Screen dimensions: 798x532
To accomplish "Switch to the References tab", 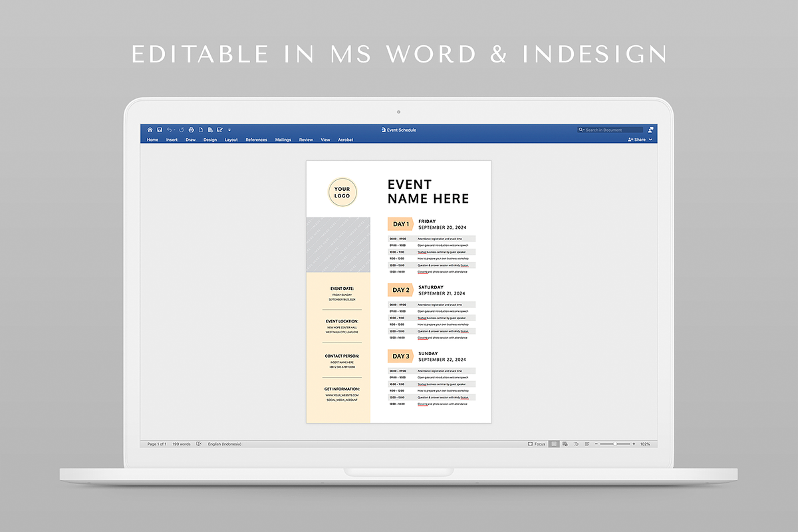I will [x=256, y=140].
